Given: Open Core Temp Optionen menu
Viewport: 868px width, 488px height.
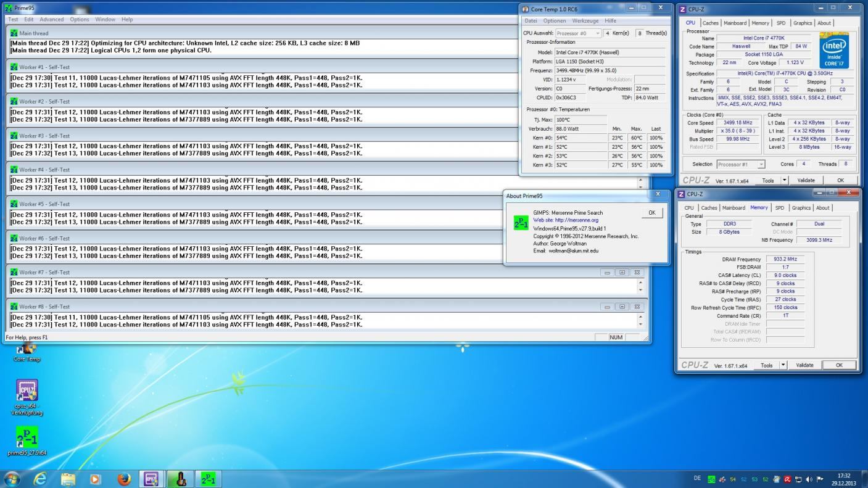Looking at the screenshot, I should [555, 21].
